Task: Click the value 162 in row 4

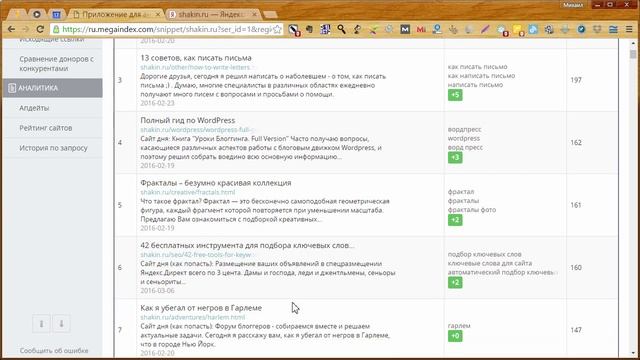Action: pos(576,142)
